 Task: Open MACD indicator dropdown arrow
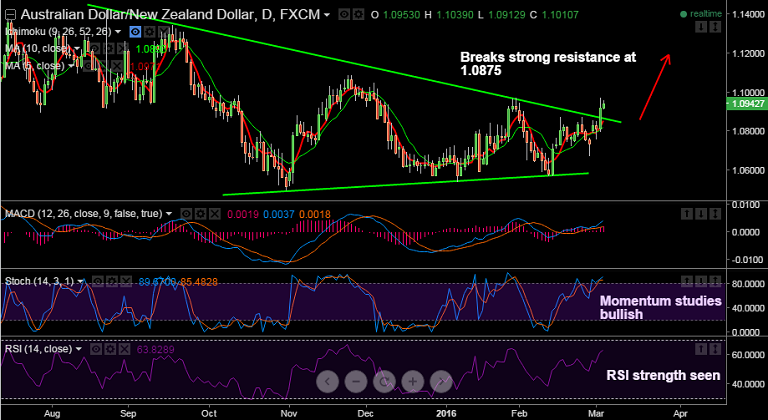(169, 214)
